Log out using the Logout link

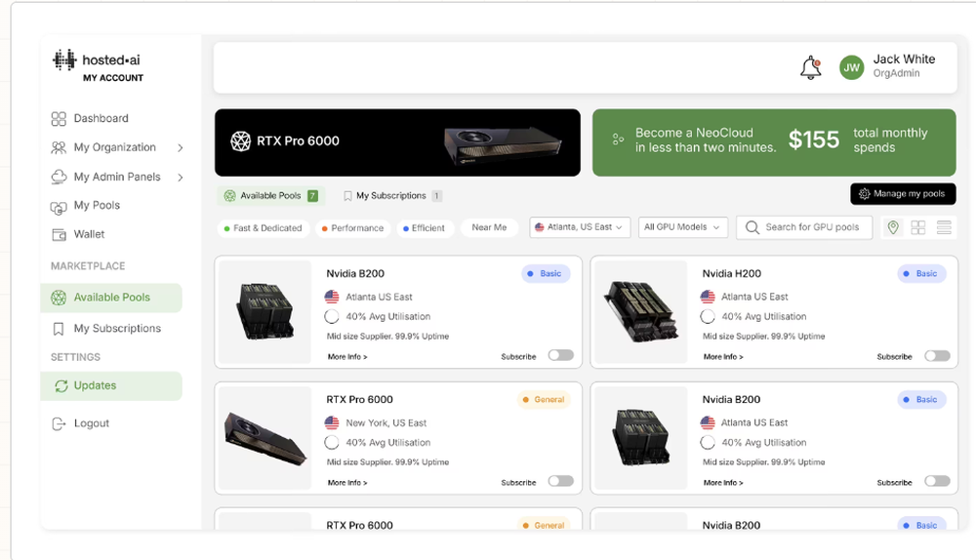(92, 423)
